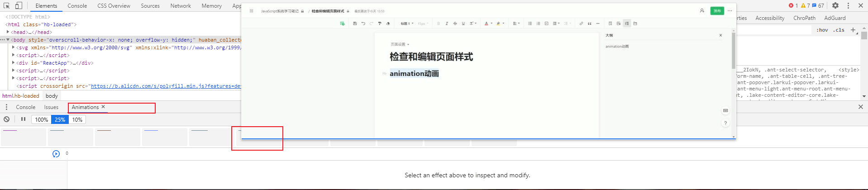Switch to the drawer Issues tab
Image resolution: width=868 pixels, height=190 pixels.
51,107
